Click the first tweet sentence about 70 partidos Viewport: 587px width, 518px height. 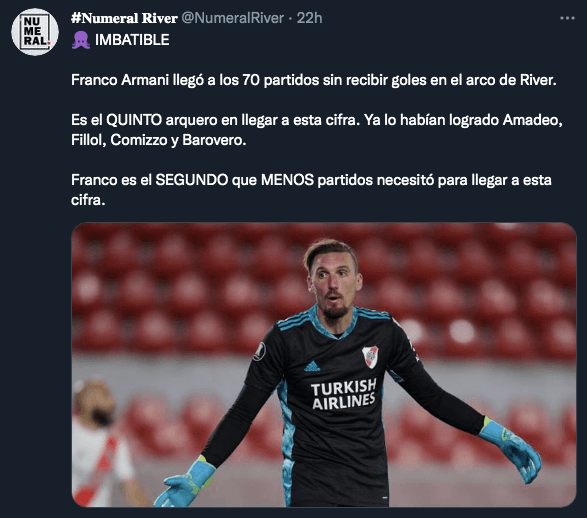[314, 80]
